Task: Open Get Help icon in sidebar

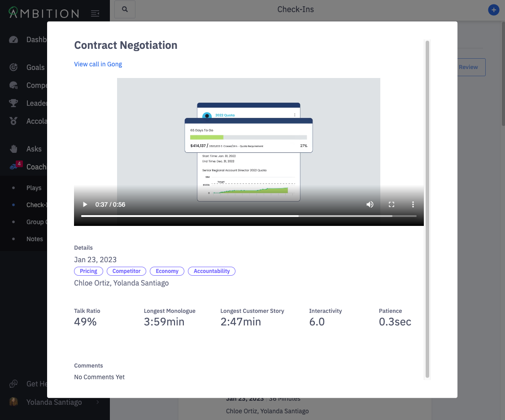Action: (x=13, y=384)
